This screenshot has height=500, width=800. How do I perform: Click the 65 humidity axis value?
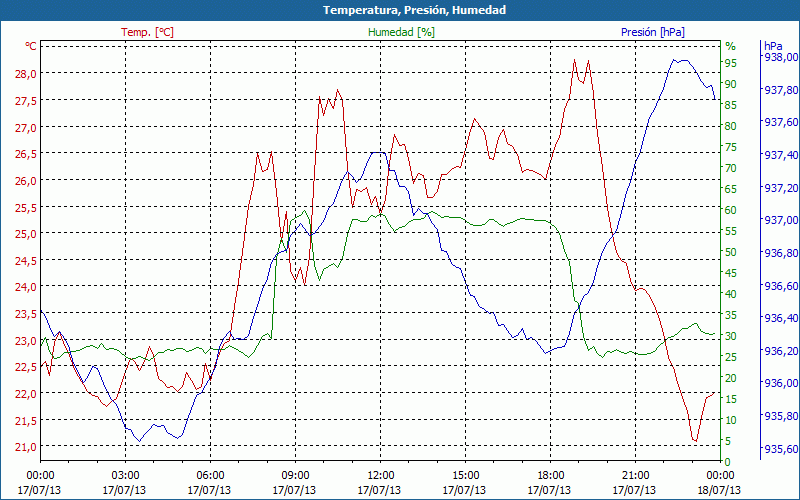(x=731, y=189)
